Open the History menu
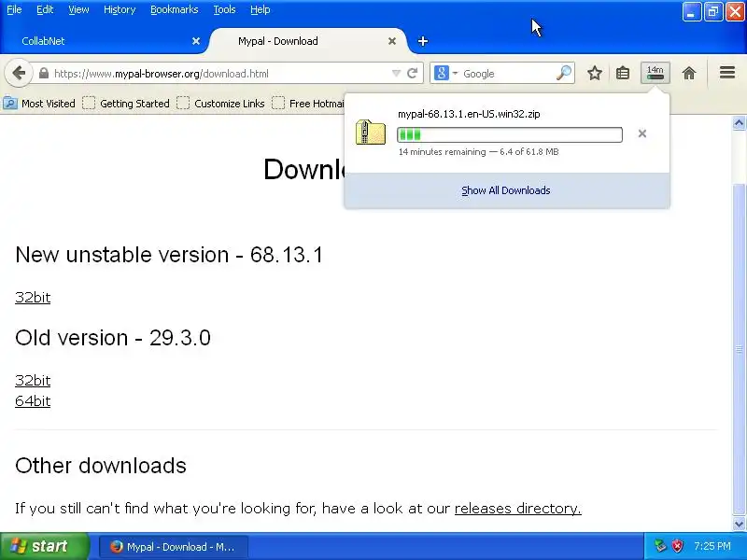 point(120,9)
